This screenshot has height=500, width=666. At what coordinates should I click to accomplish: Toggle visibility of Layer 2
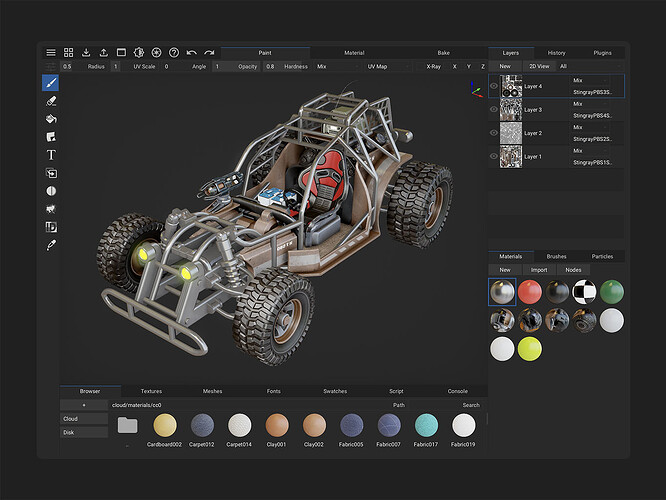(x=494, y=133)
